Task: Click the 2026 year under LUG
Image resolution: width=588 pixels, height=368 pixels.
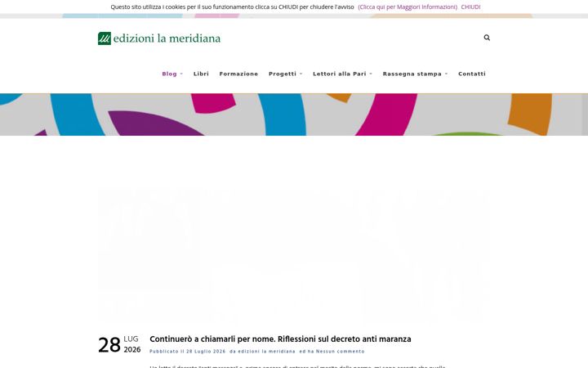Action: click(x=132, y=350)
